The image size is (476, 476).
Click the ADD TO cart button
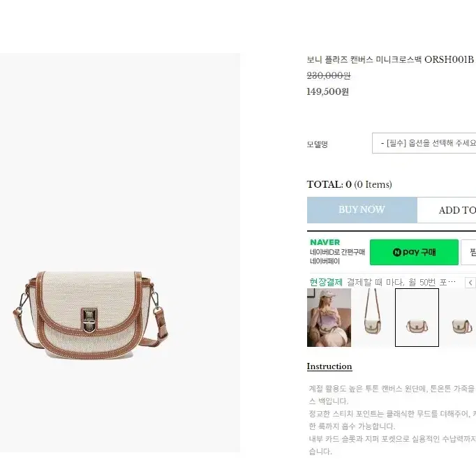click(447, 210)
